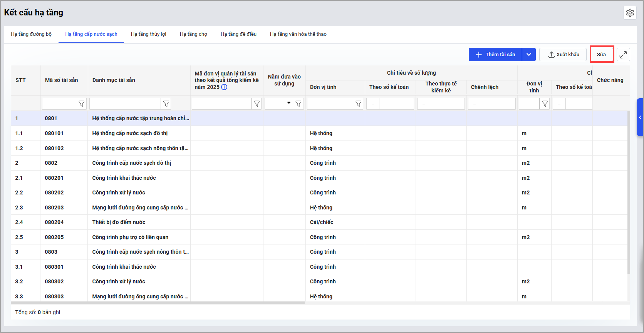Viewport: 644px width, 333px height.
Task: Click filter icon for Danh mục tài sản
Action: 166,104
